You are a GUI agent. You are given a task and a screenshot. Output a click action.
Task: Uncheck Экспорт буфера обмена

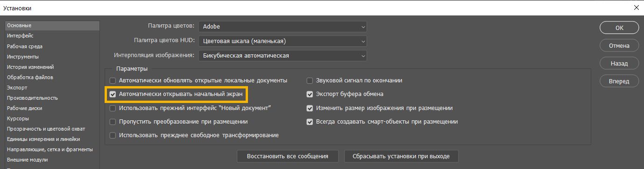tap(309, 94)
